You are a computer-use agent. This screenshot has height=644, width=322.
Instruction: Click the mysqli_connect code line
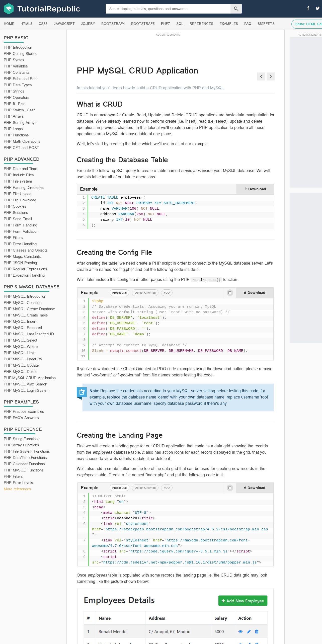point(170,351)
